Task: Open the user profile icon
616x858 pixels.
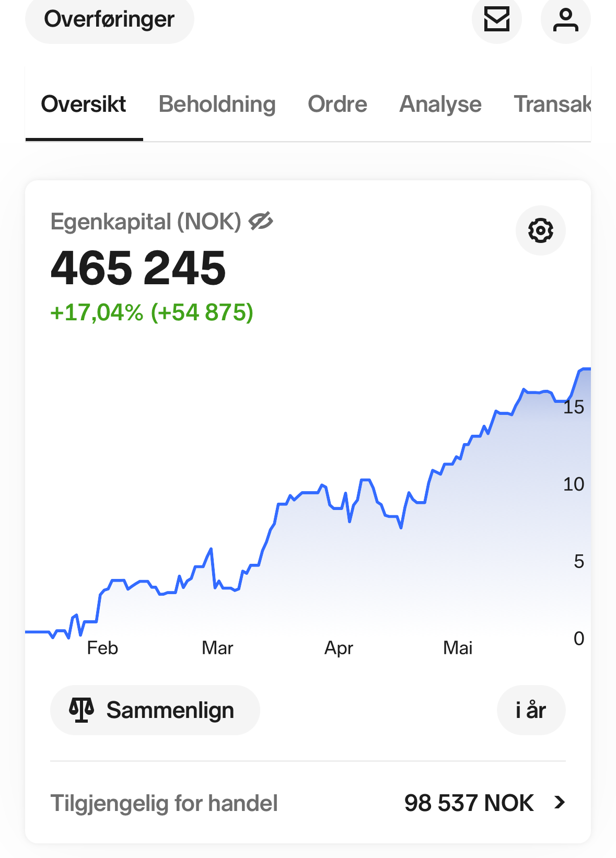Action: [565, 19]
